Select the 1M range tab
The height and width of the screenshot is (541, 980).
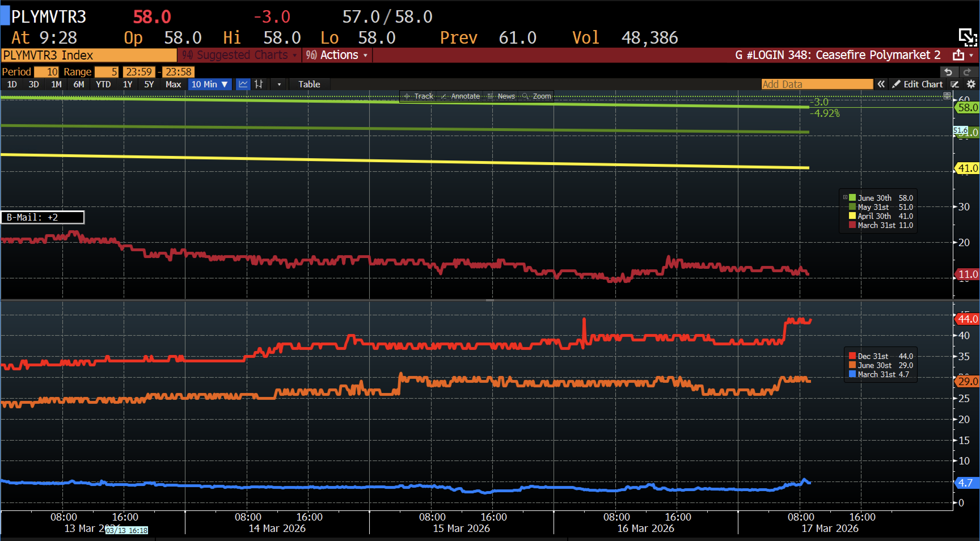(x=56, y=84)
